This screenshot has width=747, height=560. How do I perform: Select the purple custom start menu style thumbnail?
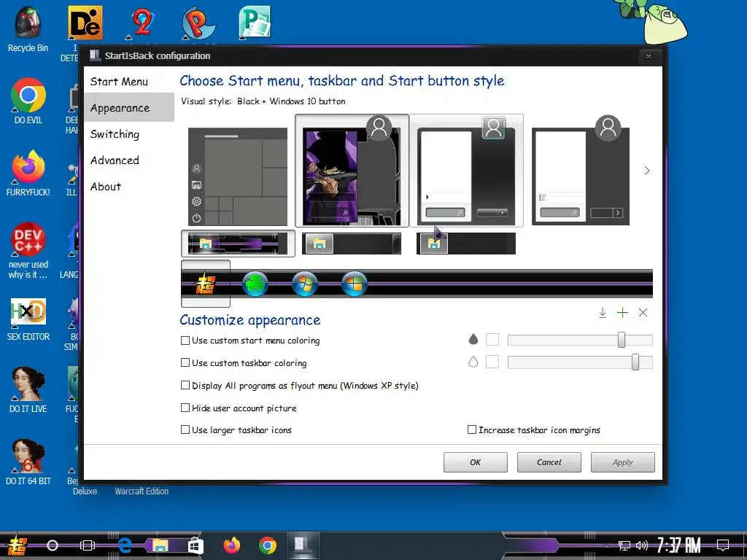click(x=352, y=171)
